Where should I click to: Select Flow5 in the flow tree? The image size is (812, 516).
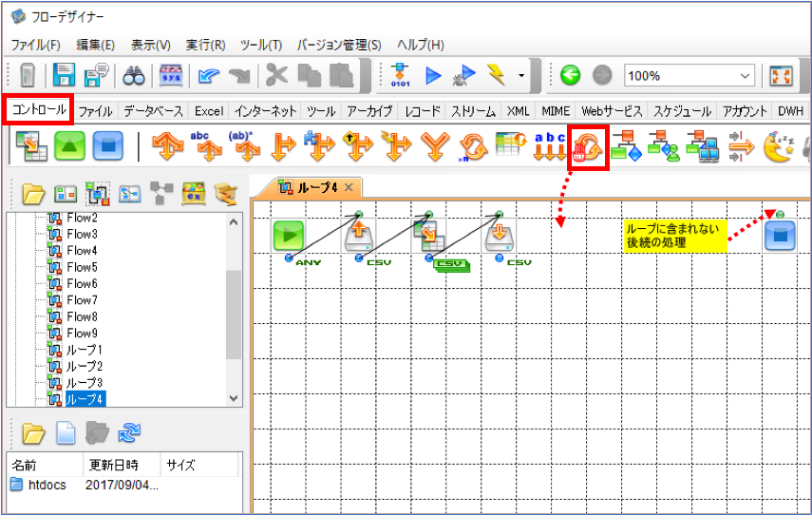82,267
